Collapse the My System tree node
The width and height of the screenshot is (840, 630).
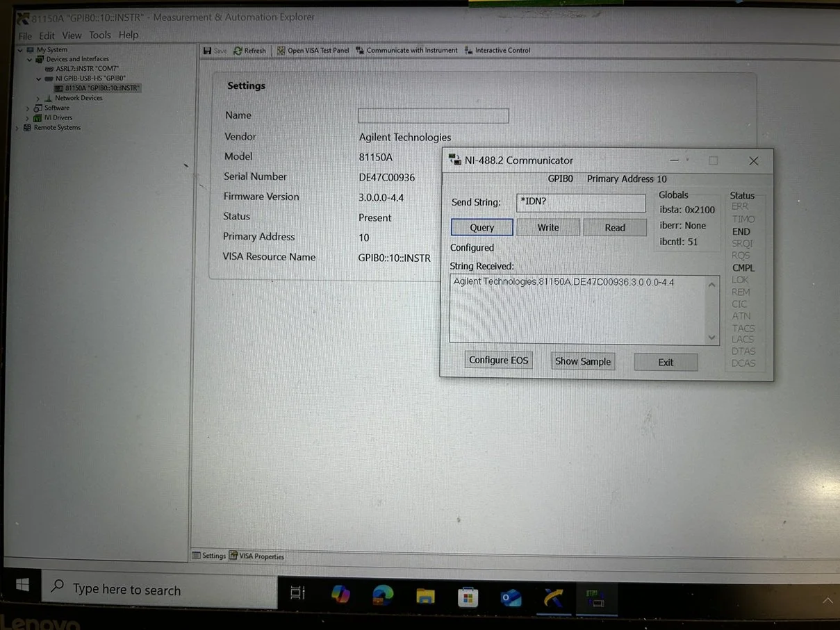19,50
